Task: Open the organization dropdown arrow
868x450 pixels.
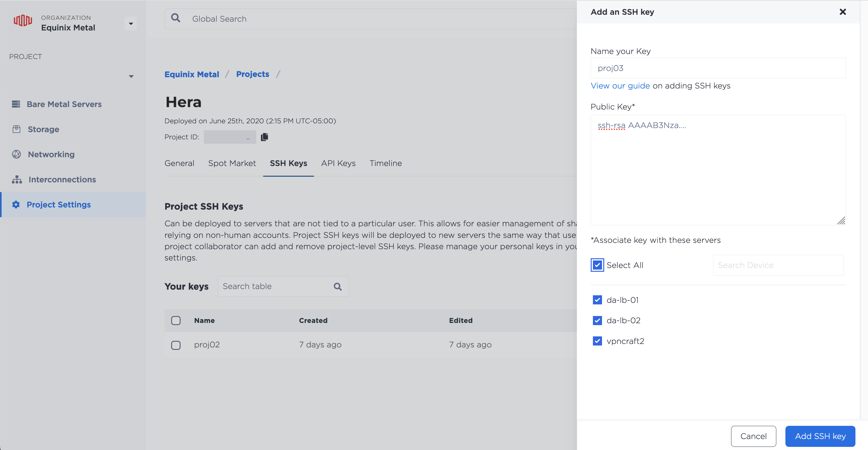Action: [x=131, y=24]
